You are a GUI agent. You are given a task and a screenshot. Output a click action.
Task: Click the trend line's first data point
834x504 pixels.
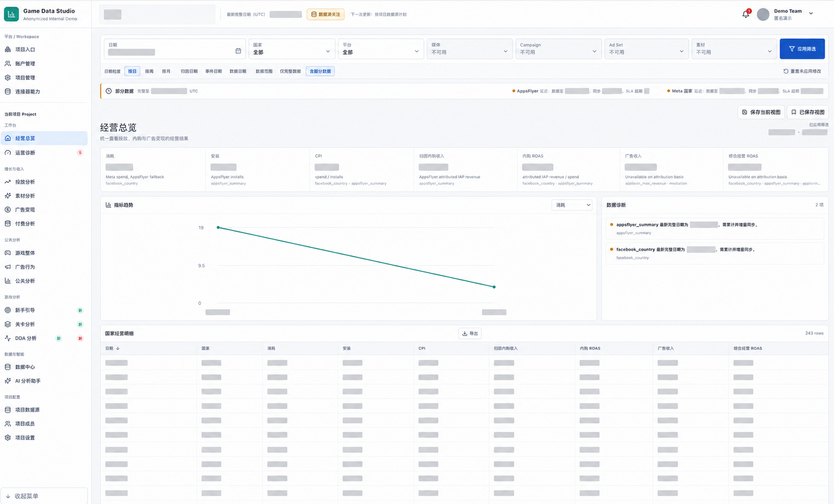(218, 227)
